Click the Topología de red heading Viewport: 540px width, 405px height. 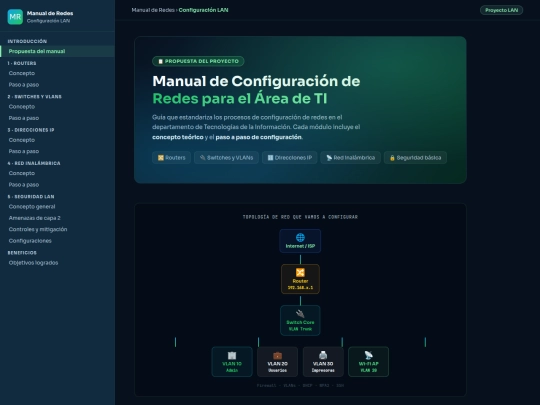pos(300,217)
